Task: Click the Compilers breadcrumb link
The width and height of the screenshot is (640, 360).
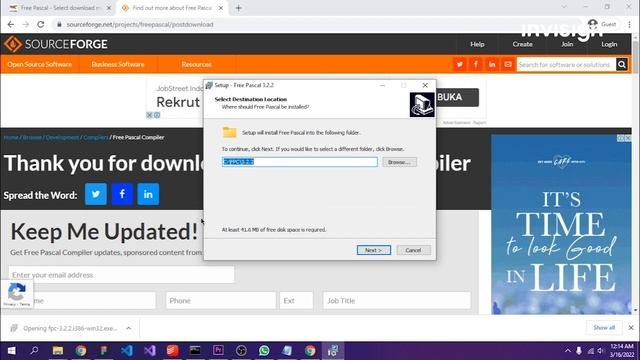Action: pos(96,137)
